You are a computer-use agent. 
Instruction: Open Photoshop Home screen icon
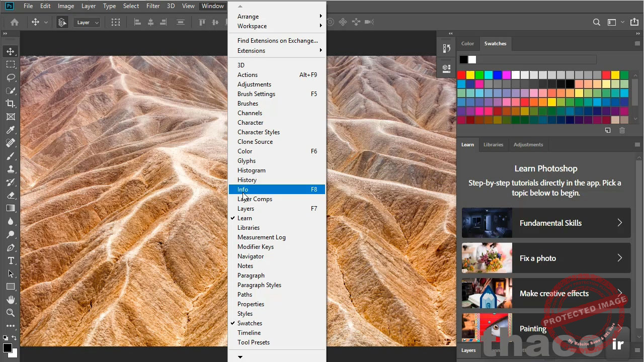click(14, 22)
